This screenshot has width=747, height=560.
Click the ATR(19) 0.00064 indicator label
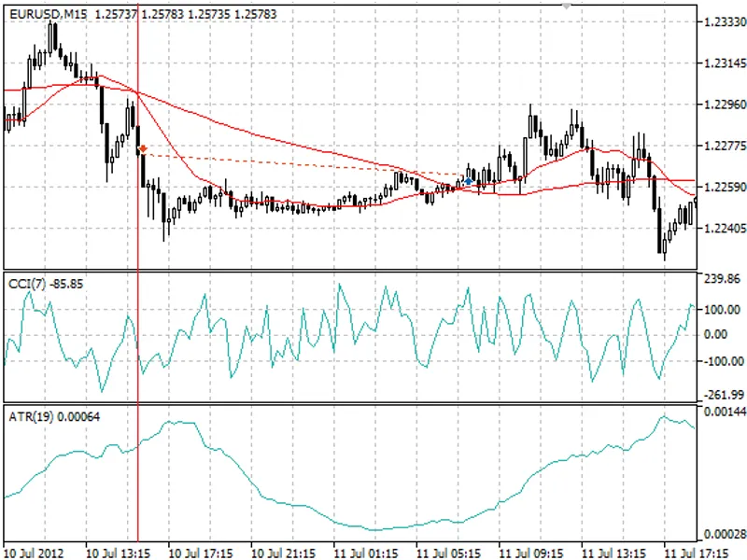(x=54, y=417)
